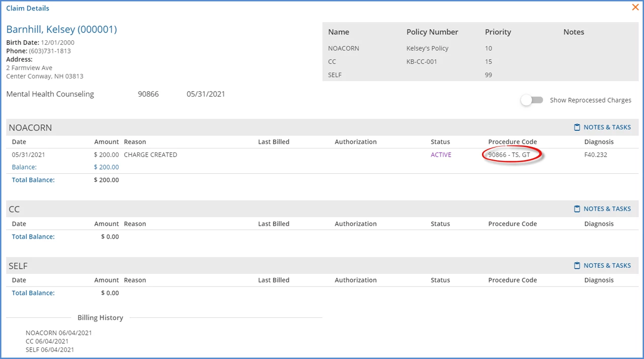Click Center Conway, NH 03813 address line

tap(45, 76)
